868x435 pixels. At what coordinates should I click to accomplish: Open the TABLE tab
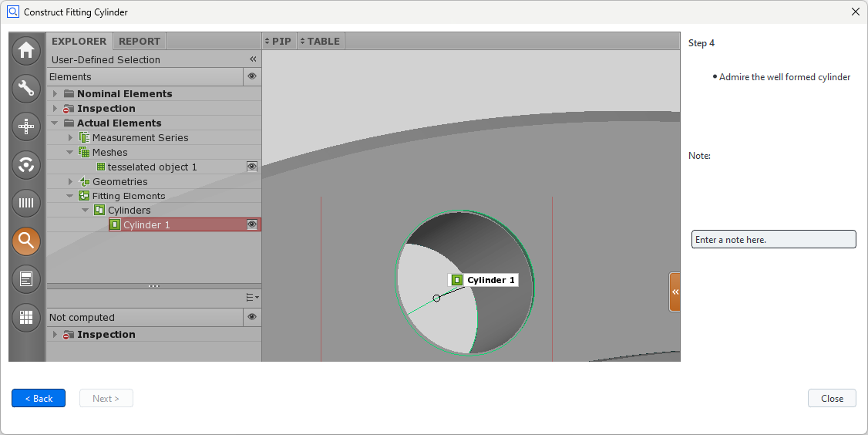320,41
